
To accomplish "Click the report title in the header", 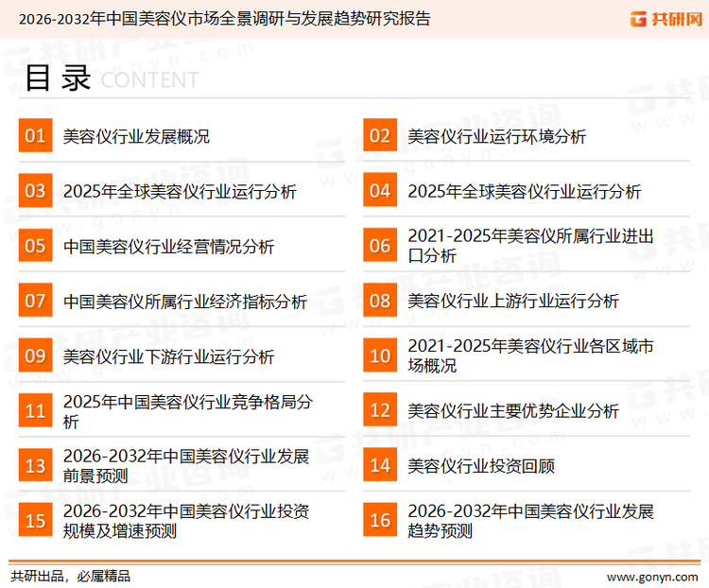I will tap(223, 19).
